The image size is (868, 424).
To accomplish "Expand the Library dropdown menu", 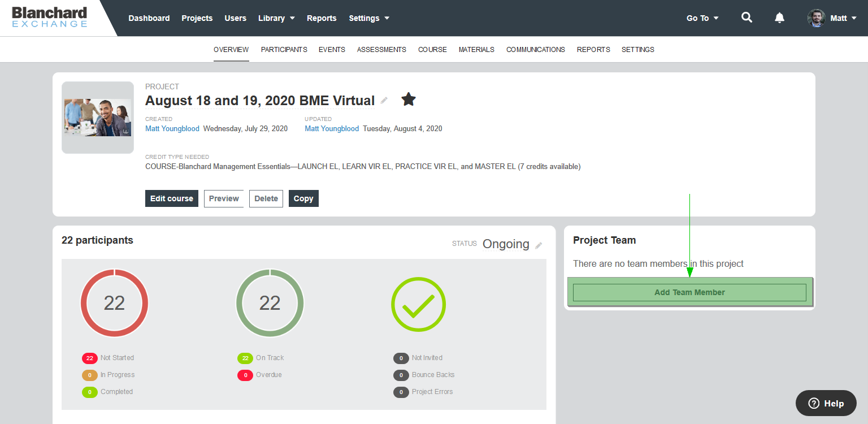I will point(276,18).
